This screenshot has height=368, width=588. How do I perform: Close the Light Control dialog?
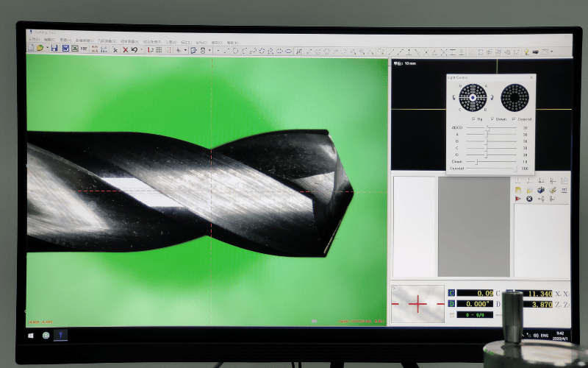click(531, 77)
